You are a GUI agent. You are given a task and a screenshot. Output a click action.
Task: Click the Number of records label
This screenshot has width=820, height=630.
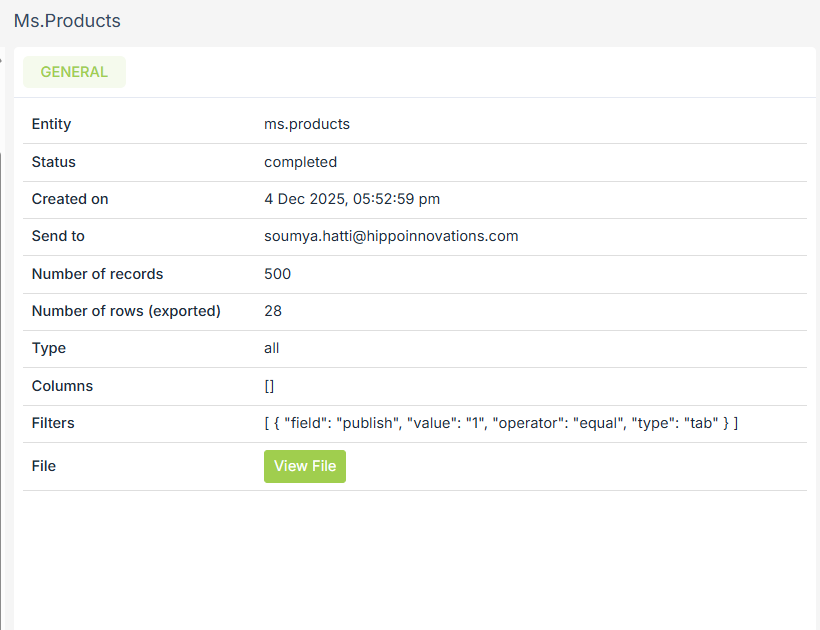tap(97, 274)
